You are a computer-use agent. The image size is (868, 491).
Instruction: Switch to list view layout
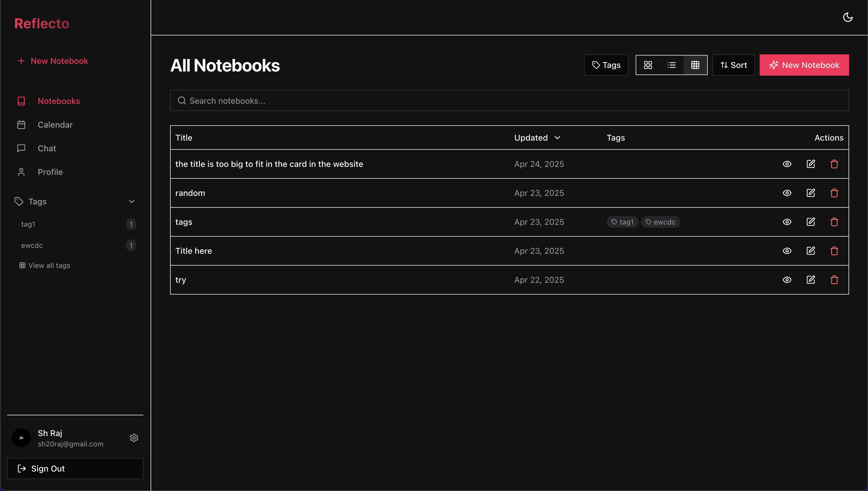[671, 65]
